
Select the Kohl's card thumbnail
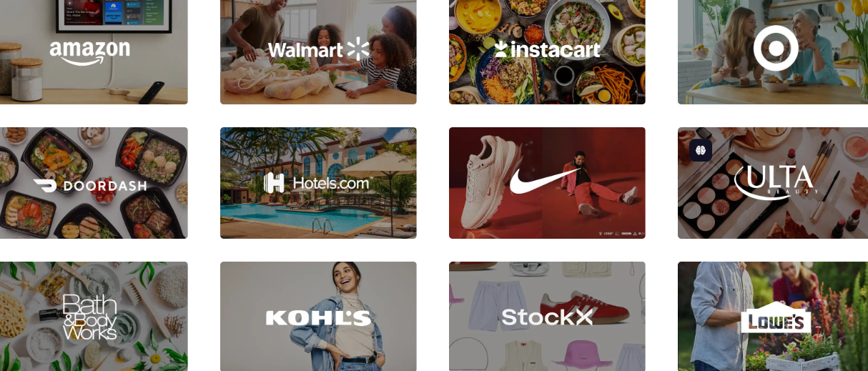coord(318,316)
